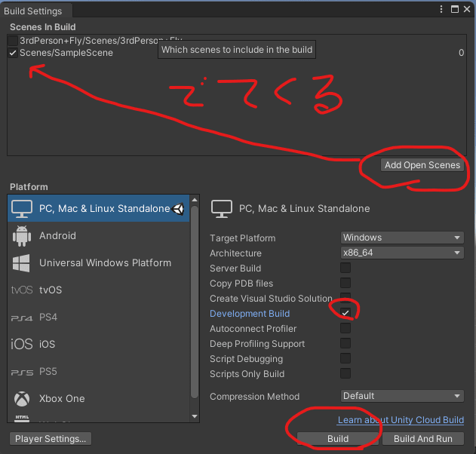This screenshot has height=454, width=476.
Task: Toggle Server Build checkbox
Action: tap(345, 268)
